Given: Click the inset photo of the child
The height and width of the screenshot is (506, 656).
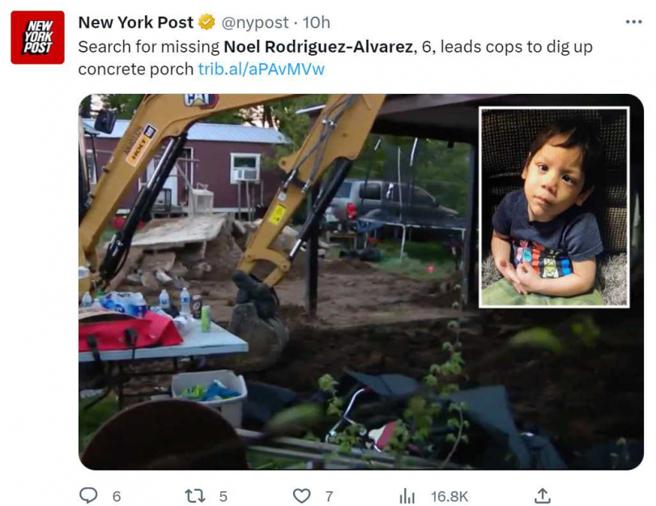Looking at the screenshot, I should [554, 206].
